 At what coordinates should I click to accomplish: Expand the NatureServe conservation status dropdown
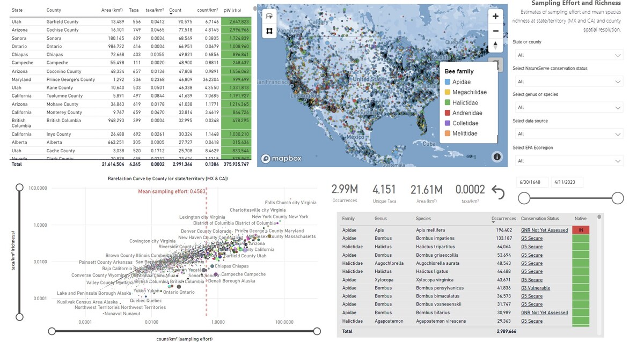pyautogui.click(x=568, y=81)
